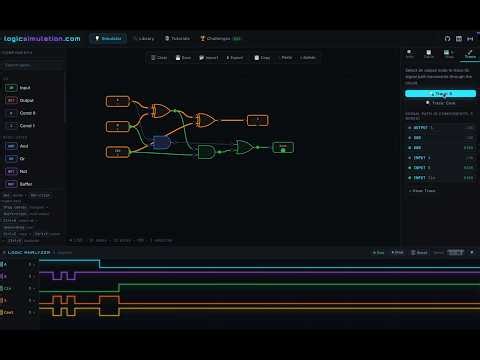The height and width of the screenshot is (360, 480).
Task: Select the Const 0 component icon
Action: point(11,113)
